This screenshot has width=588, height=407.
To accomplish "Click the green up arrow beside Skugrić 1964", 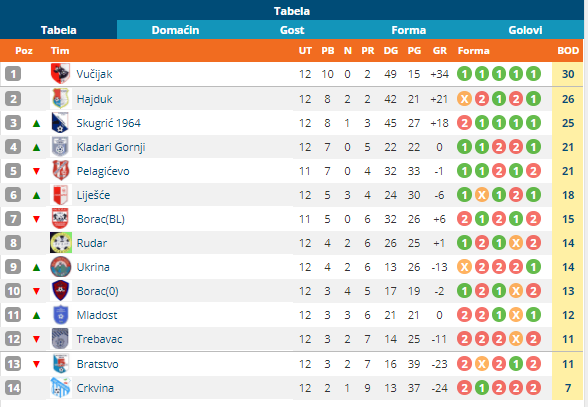I will point(36,123).
